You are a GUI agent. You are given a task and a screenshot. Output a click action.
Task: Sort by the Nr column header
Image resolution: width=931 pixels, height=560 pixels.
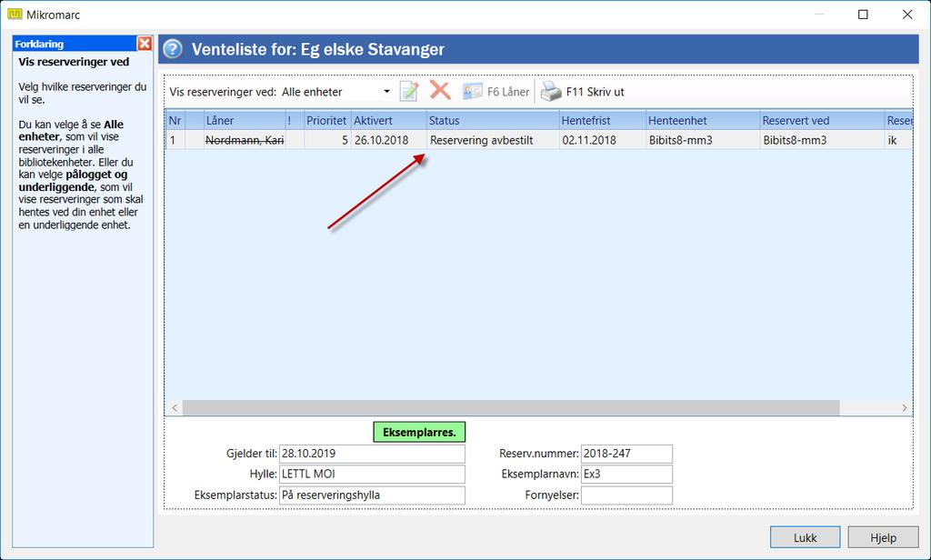[175, 120]
